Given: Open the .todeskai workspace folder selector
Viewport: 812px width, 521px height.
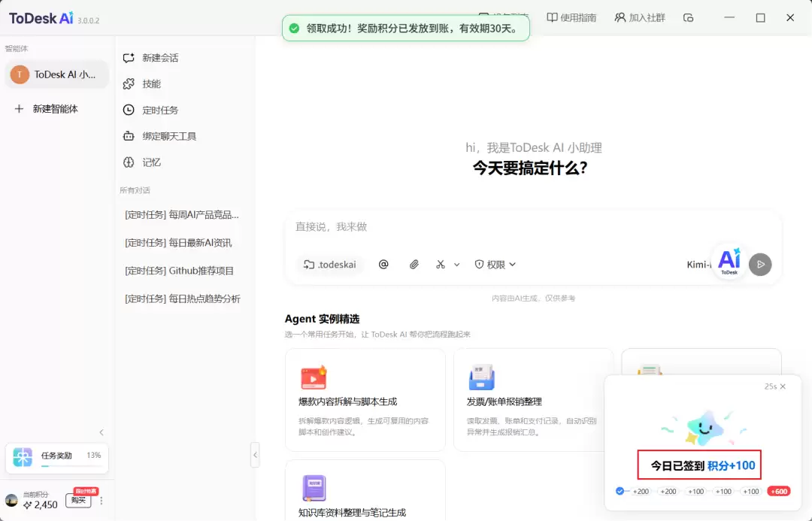Looking at the screenshot, I should tap(330, 265).
